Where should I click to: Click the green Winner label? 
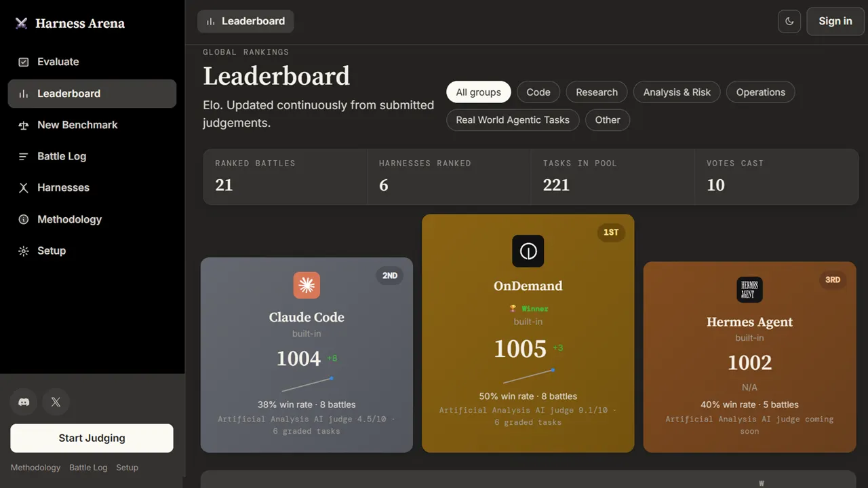535,309
